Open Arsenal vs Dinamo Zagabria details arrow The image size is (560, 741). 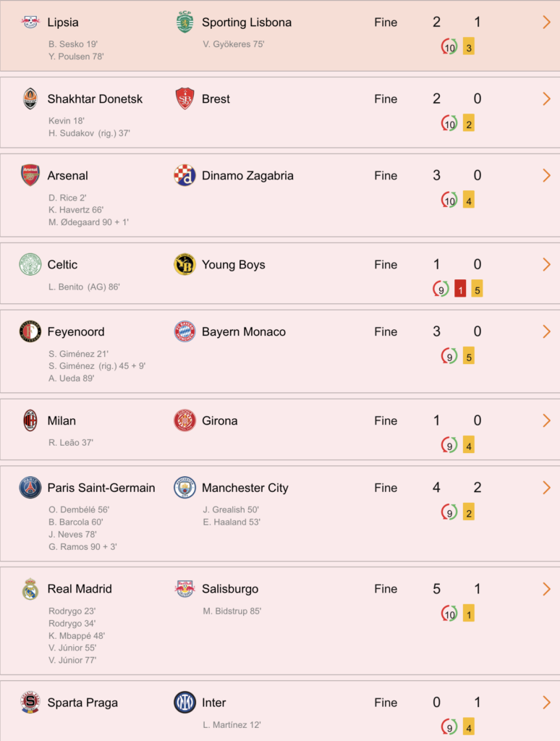pyautogui.click(x=546, y=175)
